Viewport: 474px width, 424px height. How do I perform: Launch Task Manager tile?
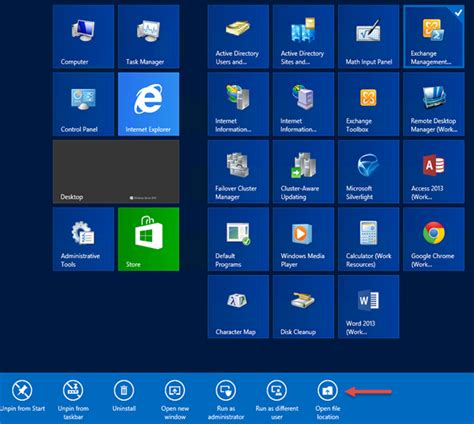pyautogui.click(x=149, y=36)
